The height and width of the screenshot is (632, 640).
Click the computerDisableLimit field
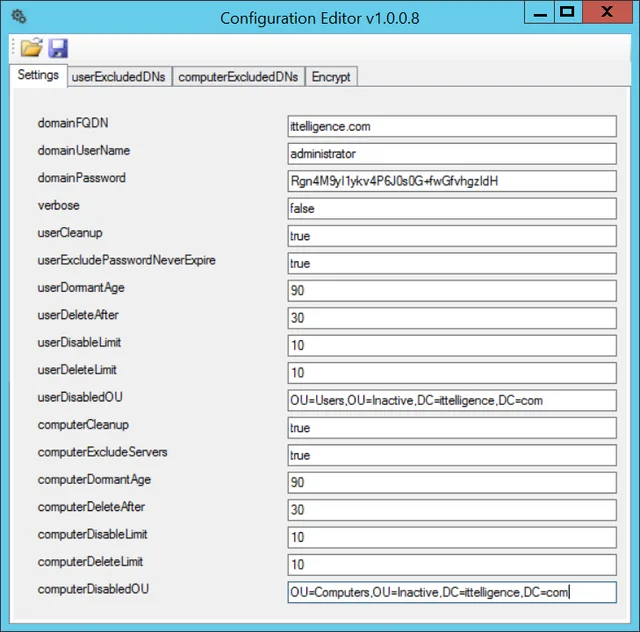[452, 537]
